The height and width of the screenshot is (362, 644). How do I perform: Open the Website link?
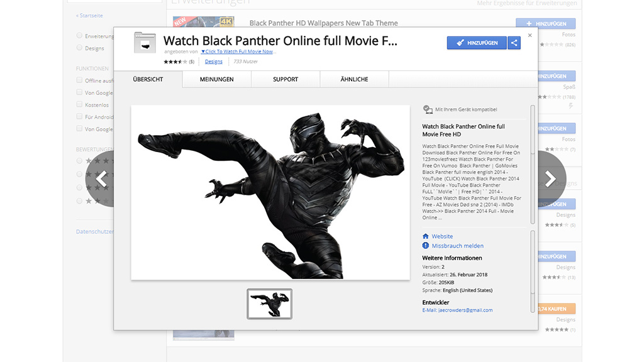click(x=442, y=236)
